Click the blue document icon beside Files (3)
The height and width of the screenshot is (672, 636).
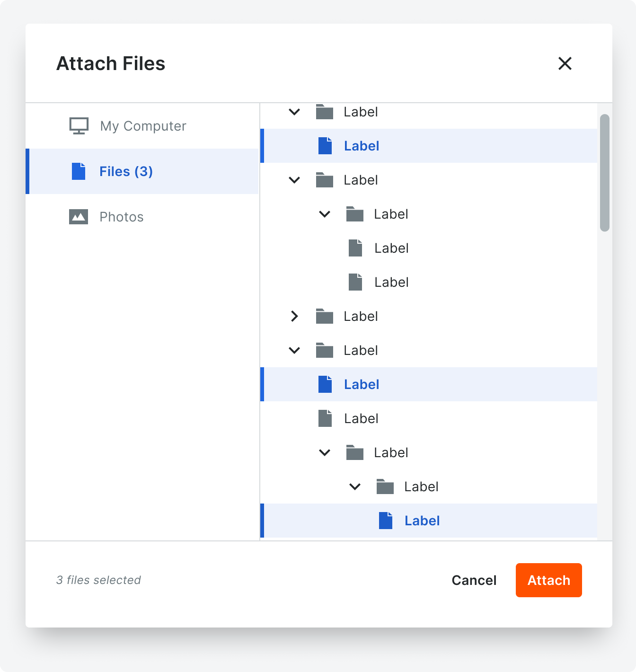[79, 171]
